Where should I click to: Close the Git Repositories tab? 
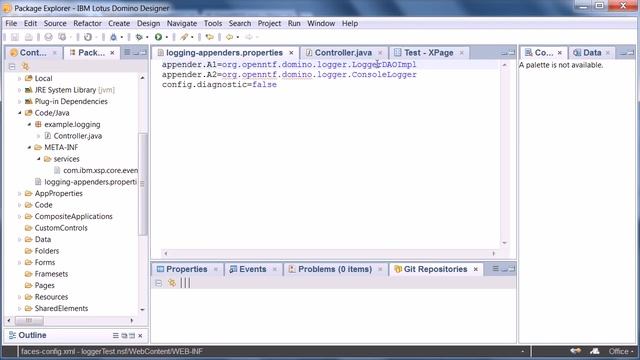click(476, 269)
